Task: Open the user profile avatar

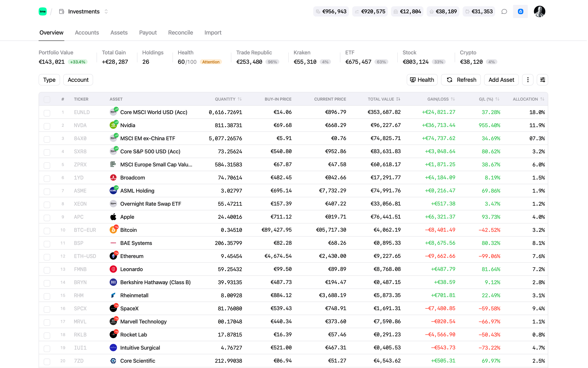Action: tap(539, 11)
